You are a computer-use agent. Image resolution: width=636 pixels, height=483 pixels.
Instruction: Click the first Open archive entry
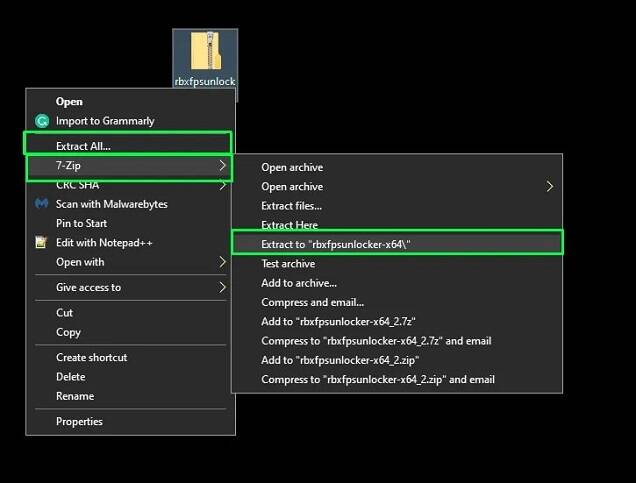[x=397, y=167]
